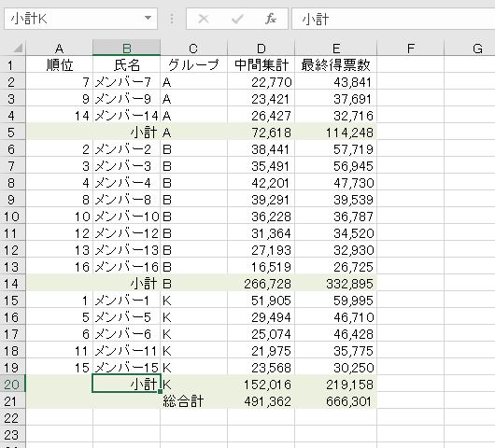
Task: Select column D header
Action: tap(261, 49)
